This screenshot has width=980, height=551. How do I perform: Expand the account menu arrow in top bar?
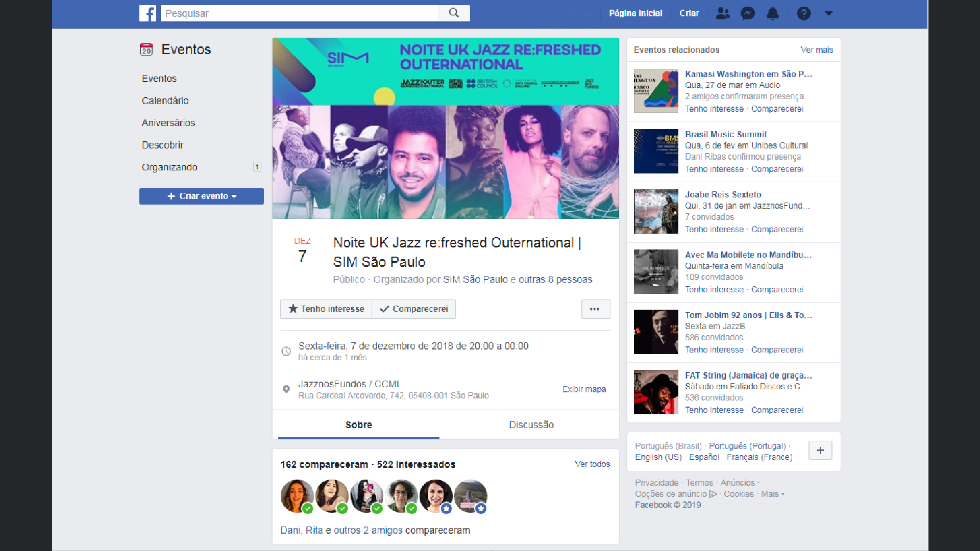coord(828,13)
